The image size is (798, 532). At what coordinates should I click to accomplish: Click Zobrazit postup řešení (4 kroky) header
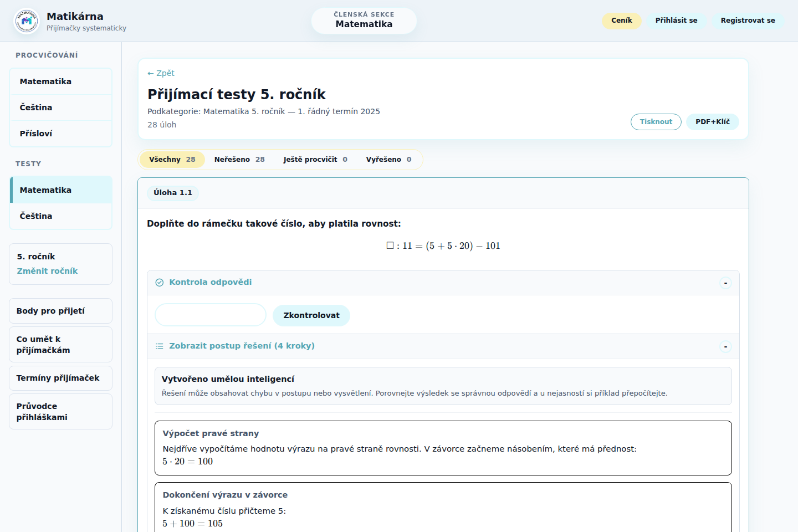242,346
